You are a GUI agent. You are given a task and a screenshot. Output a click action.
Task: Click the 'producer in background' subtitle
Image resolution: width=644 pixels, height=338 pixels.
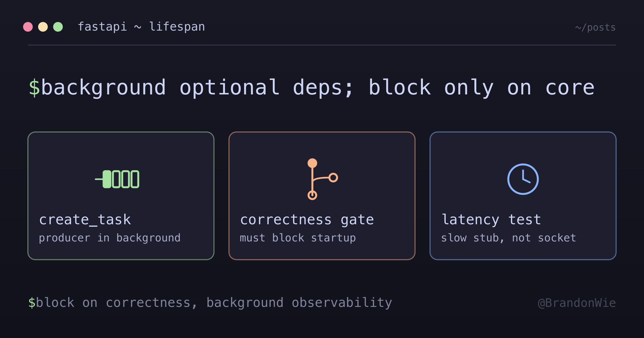110,238
